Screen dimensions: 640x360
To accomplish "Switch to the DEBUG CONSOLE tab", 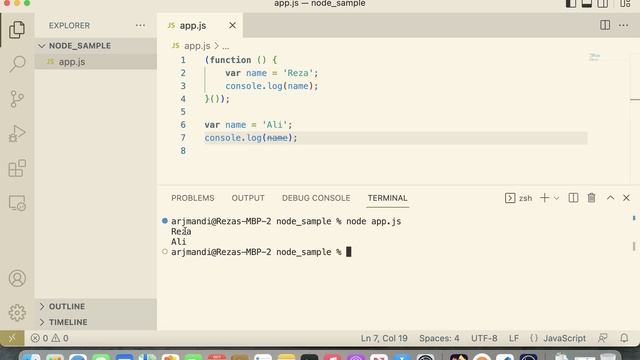I will coord(316,198).
